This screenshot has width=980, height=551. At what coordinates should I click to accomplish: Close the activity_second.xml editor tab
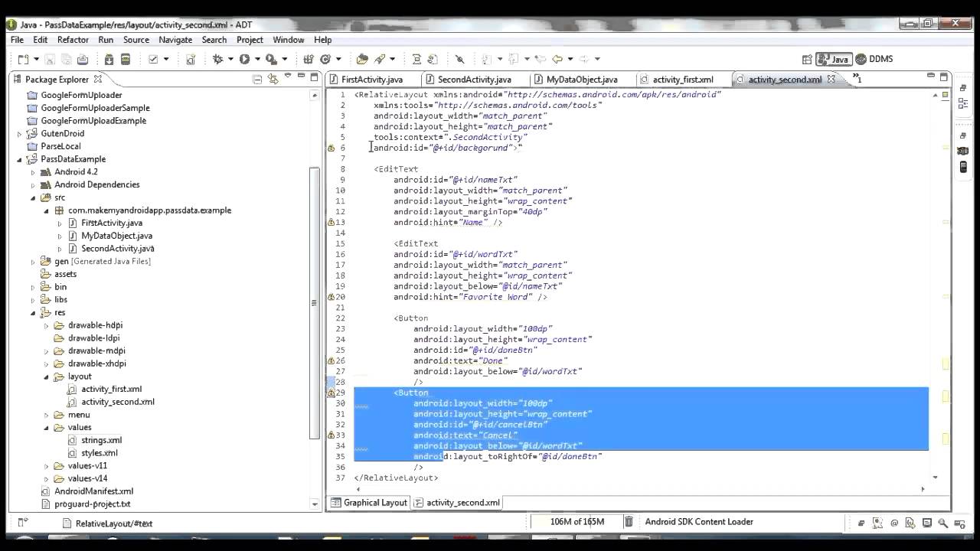point(831,79)
